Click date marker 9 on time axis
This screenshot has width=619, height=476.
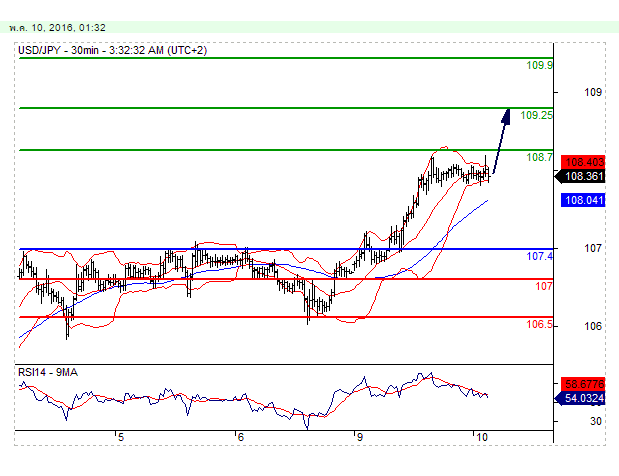359,437
